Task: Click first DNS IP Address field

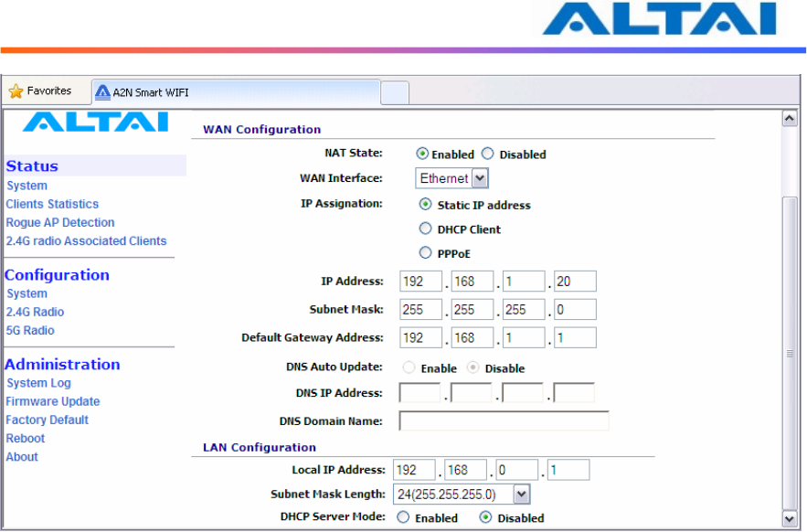Action: (x=419, y=392)
